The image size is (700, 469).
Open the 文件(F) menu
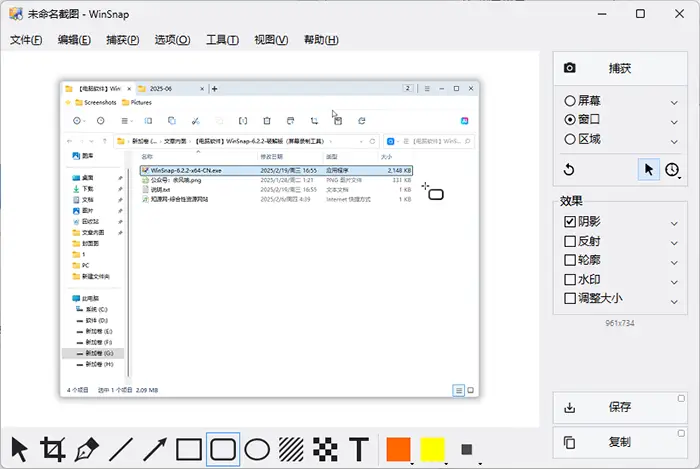(x=26, y=40)
